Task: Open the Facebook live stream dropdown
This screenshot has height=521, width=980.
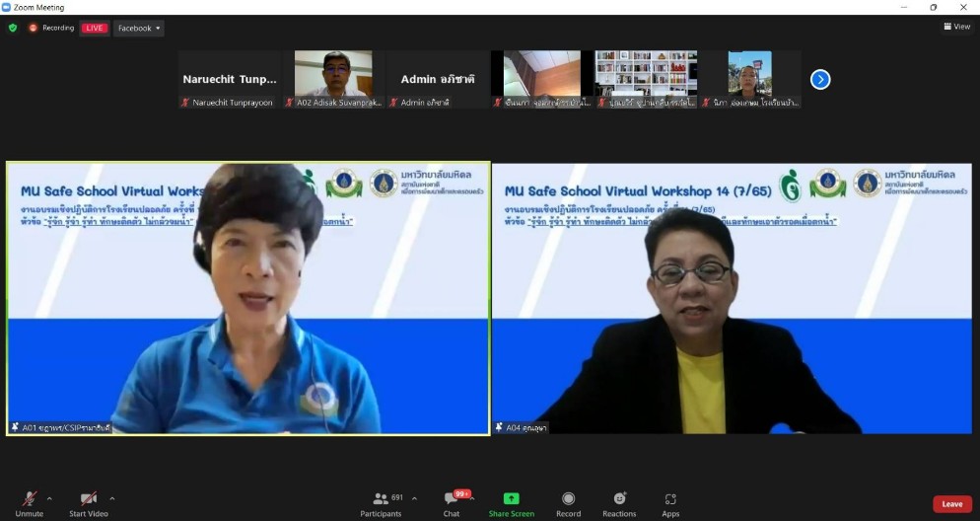Action: tap(139, 29)
